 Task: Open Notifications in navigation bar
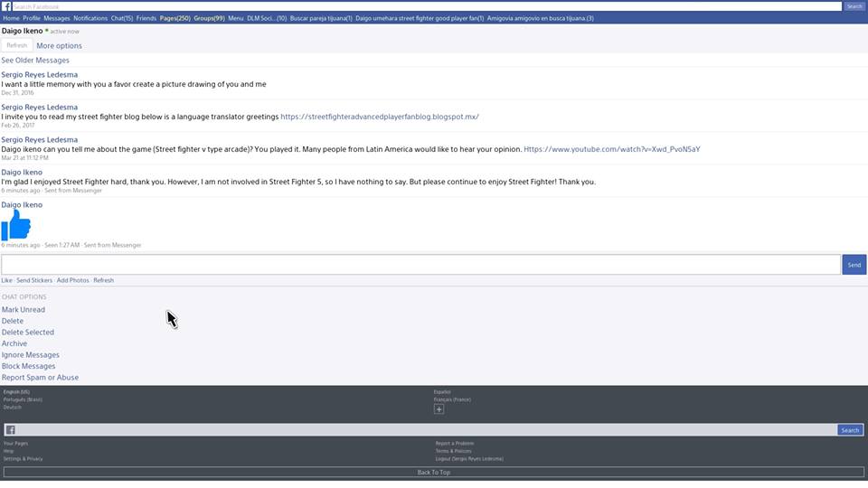click(90, 18)
